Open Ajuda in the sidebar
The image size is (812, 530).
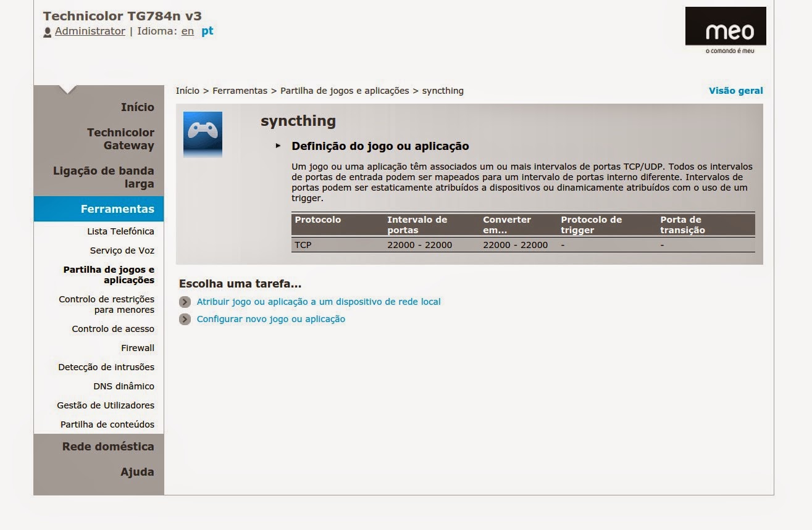137,471
